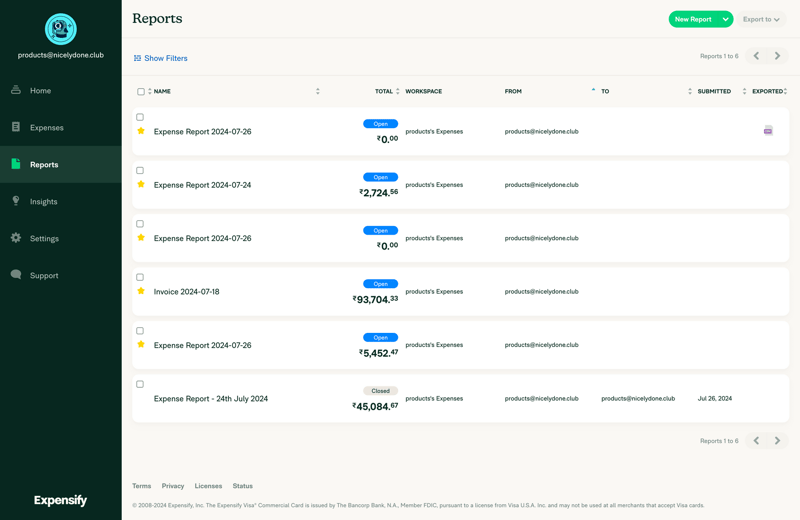The width and height of the screenshot is (800, 520).
Task: Click sort arrows left of NAME header
Action: coord(149,91)
